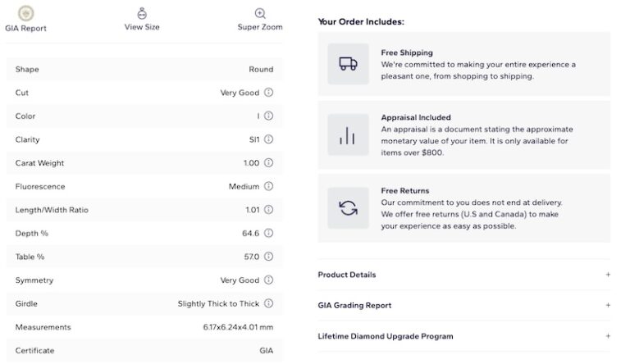Open the GIA Report seal icon
Image resolution: width=630 pixels, height=364 pixels.
point(26,13)
